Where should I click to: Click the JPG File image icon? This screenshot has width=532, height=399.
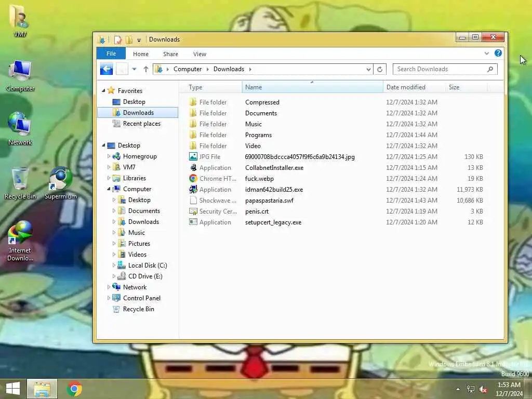click(193, 156)
